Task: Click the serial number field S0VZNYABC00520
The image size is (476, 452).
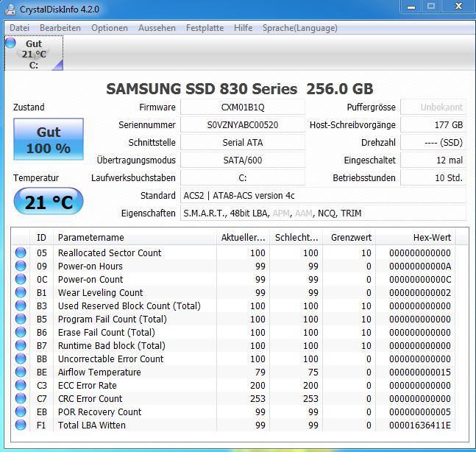Action: coord(243,125)
